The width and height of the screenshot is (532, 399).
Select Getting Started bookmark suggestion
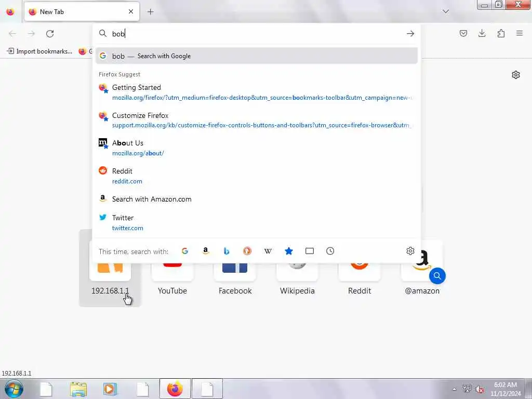[257, 92]
